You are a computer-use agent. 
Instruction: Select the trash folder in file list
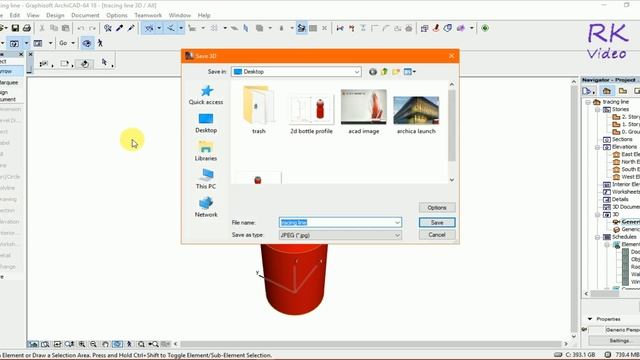[259, 110]
